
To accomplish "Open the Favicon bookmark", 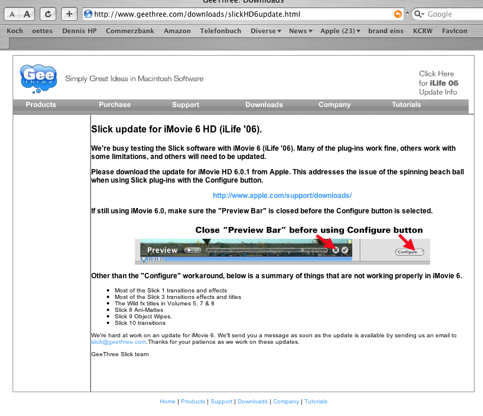I will pyautogui.click(x=455, y=31).
